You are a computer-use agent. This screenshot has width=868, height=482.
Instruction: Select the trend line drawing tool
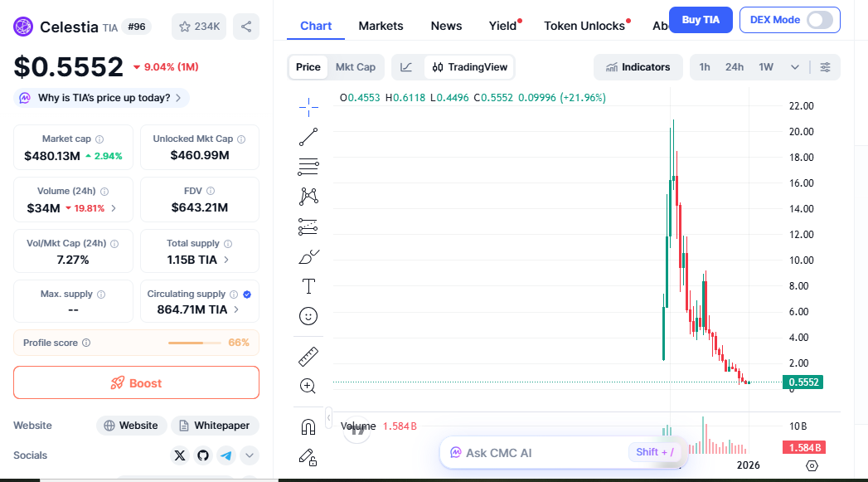pyautogui.click(x=308, y=137)
